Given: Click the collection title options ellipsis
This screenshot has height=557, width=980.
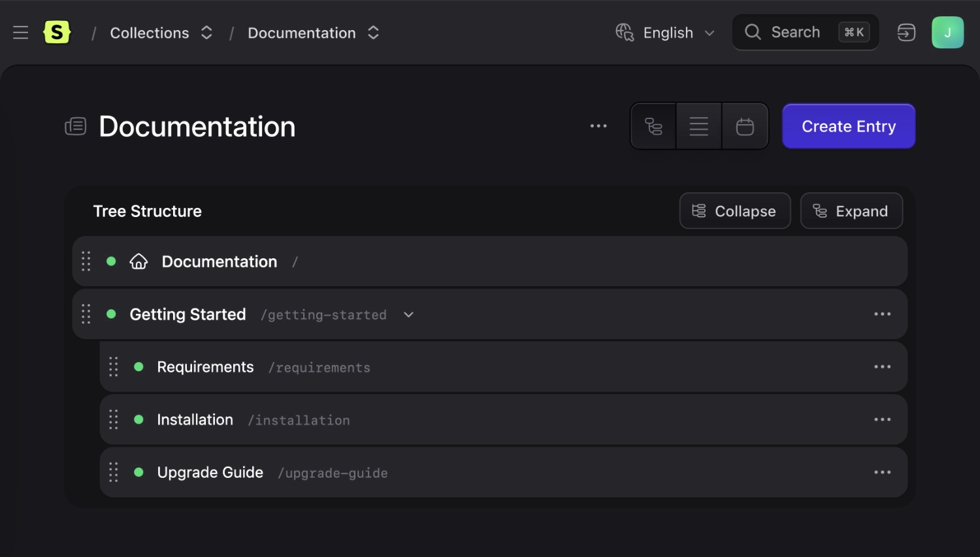Looking at the screenshot, I should click(x=598, y=126).
